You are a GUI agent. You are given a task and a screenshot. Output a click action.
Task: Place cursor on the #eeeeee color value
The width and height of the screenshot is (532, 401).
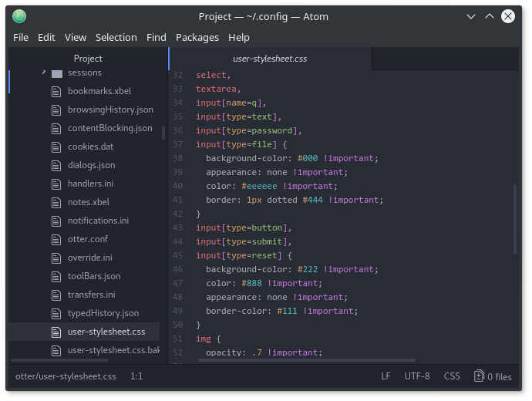click(x=259, y=186)
